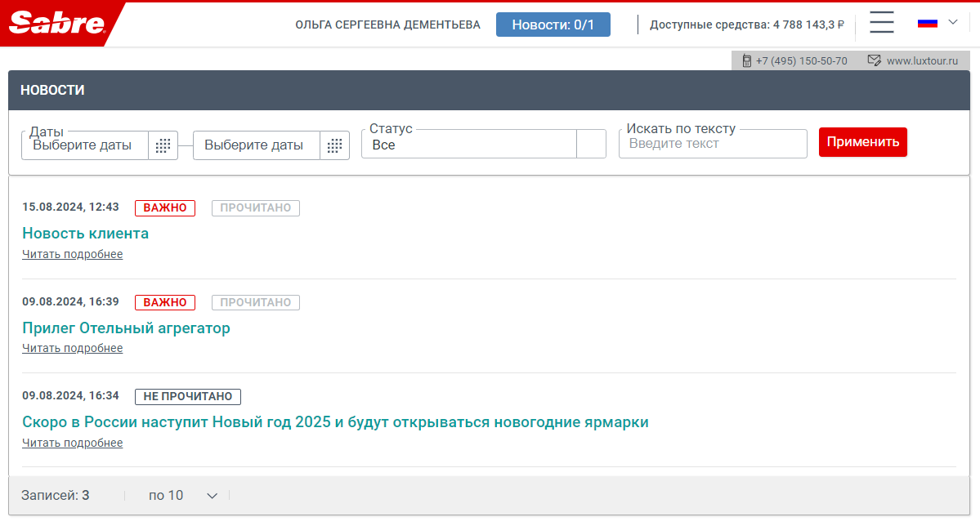Image resolution: width=980 pixels, height=526 pixels.
Task: Click the Russian flag language icon
Action: click(x=927, y=23)
